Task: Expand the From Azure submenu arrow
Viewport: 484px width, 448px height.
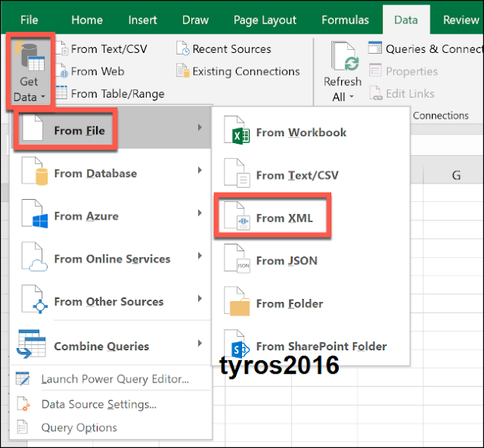Action: pyautogui.click(x=200, y=213)
